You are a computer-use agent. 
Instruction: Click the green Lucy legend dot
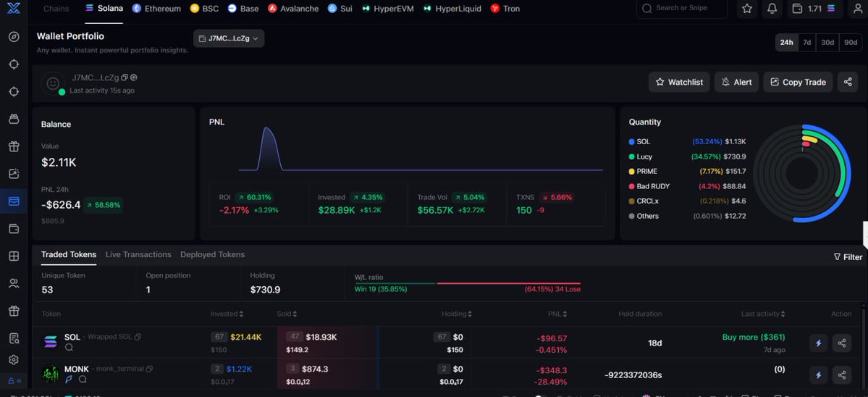pyautogui.click(x=631, y=156)
